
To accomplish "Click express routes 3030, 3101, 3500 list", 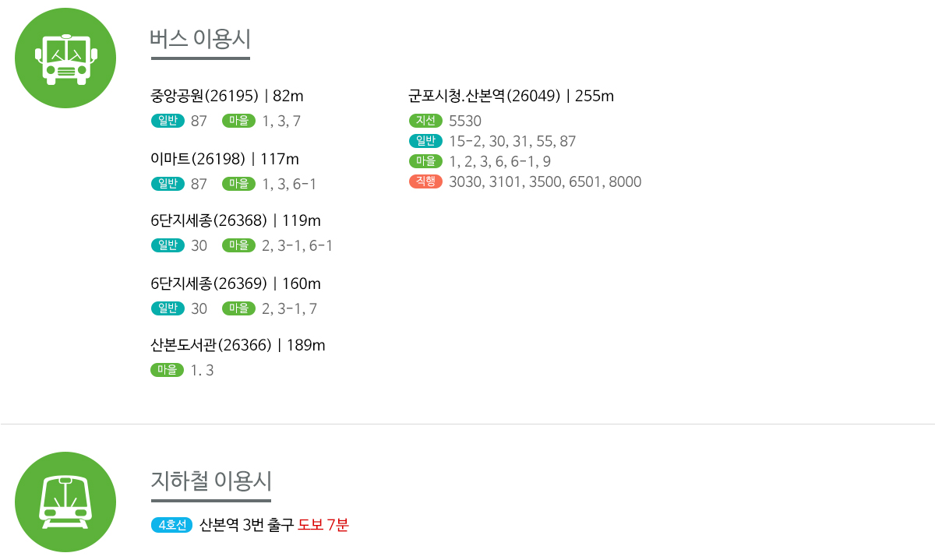I will pos(545,182).
